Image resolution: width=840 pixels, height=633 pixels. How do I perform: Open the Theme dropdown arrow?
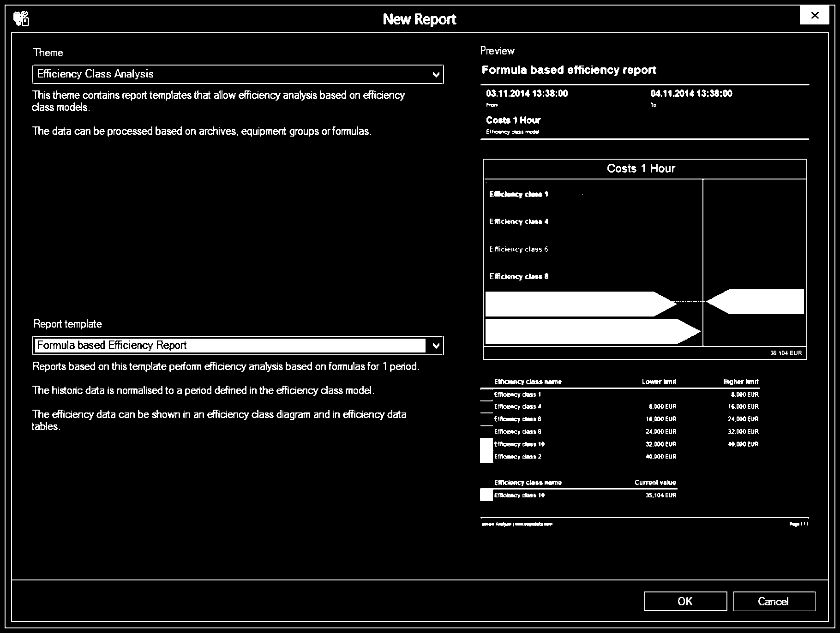(436, 74)
